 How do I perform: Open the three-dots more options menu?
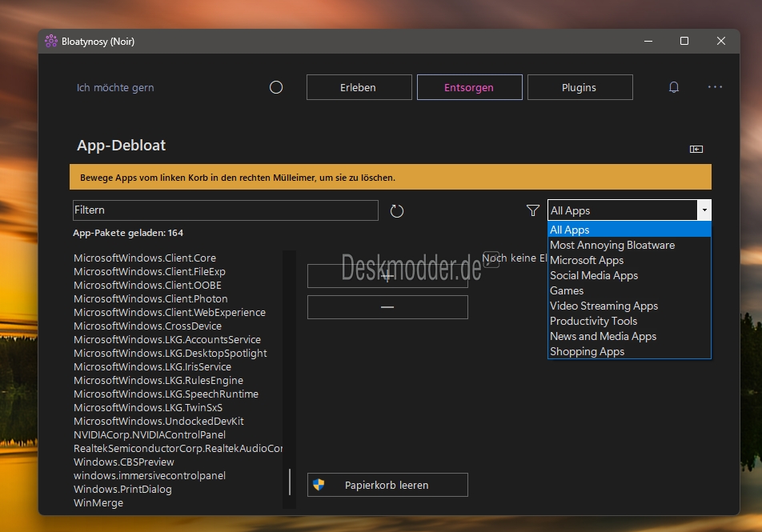[715, 87]
